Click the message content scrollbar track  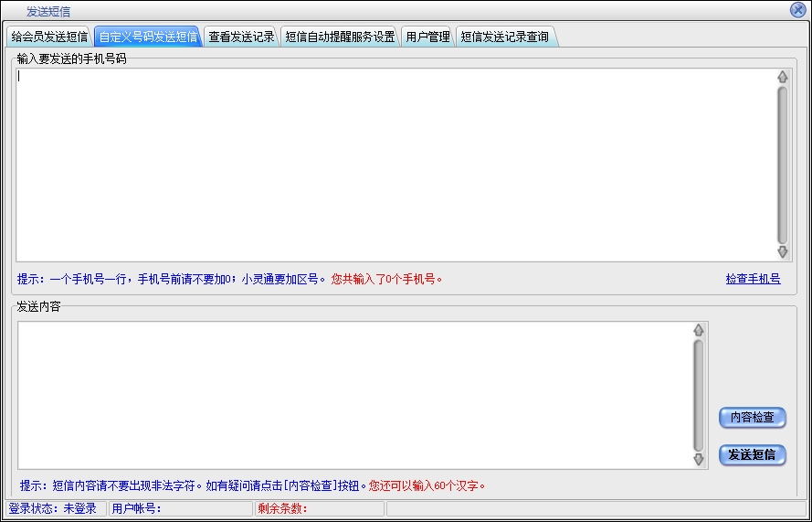click(699, 395)
